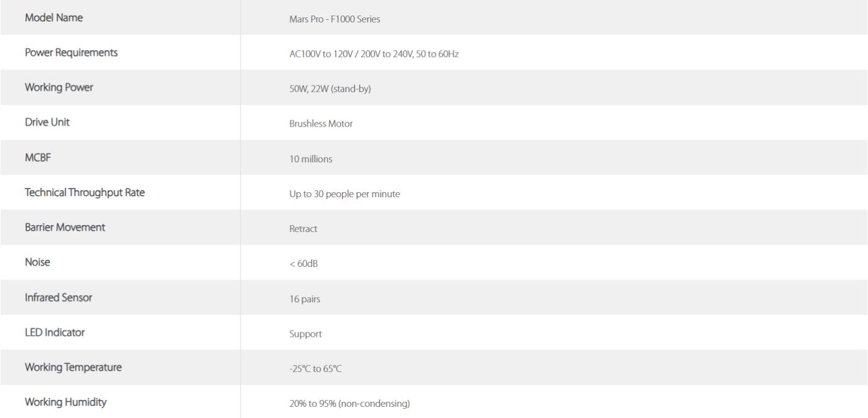Image resolution: width=868 pixels, height=418 pixels.
Task: Click the Infrared Sensor label
Action: pyautogui.click(x=58, y=298)
